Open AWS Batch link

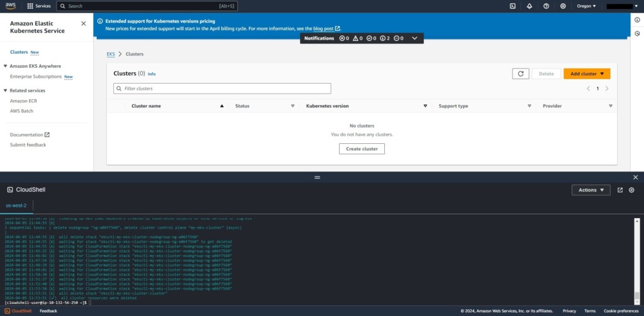pos(21,111)
